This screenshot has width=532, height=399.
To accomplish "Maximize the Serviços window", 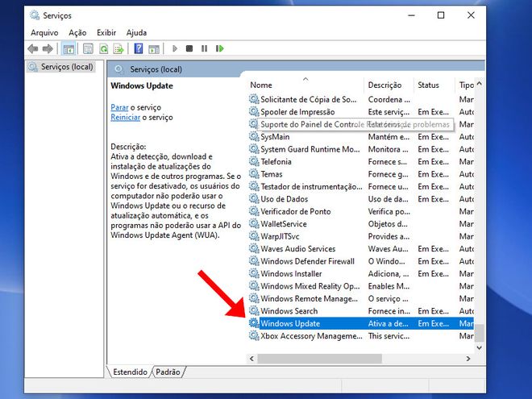I will pyautogui.click(x=441, y=15).
